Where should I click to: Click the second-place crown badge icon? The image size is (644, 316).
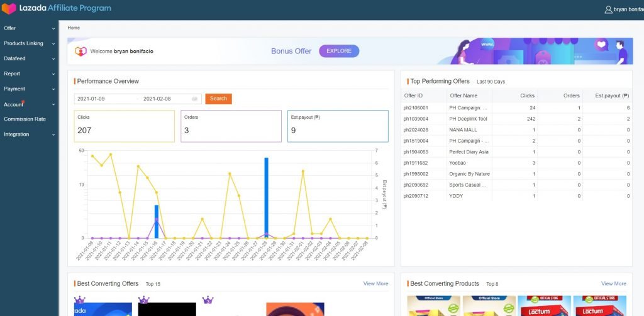143,300
